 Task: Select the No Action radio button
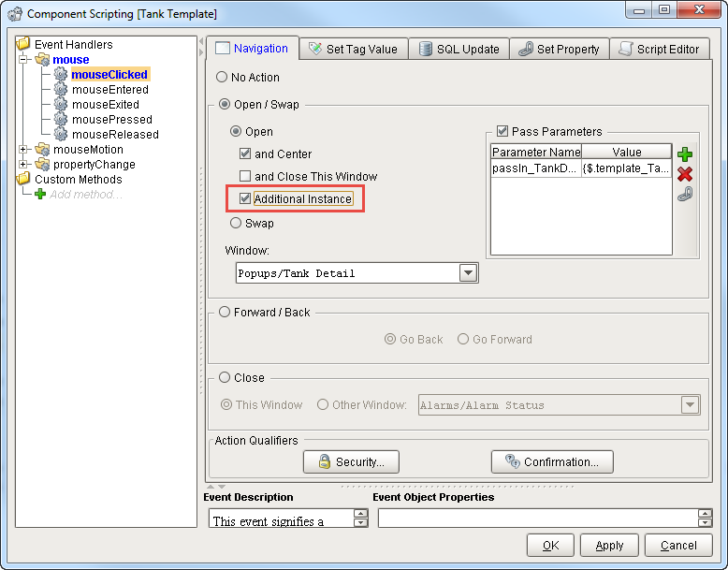coord(222,77)
